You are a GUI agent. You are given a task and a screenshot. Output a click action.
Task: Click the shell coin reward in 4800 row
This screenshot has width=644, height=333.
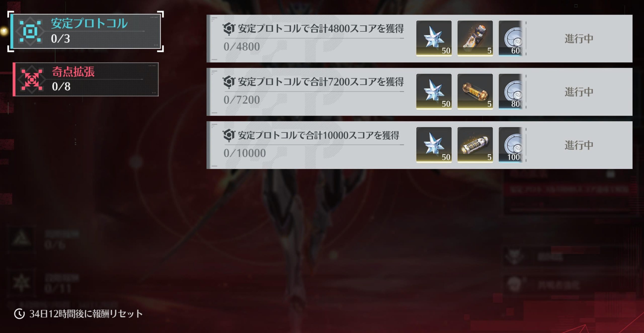(511, 38)
